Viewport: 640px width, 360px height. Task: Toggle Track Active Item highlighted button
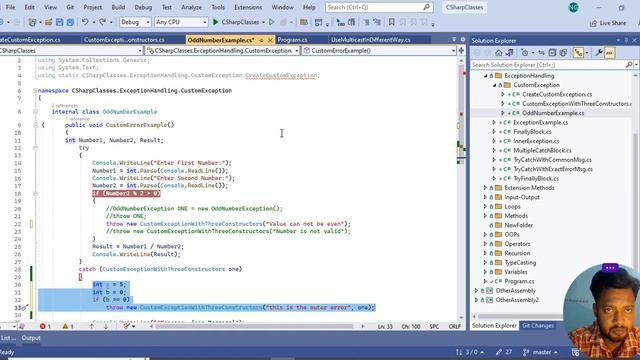578,53
